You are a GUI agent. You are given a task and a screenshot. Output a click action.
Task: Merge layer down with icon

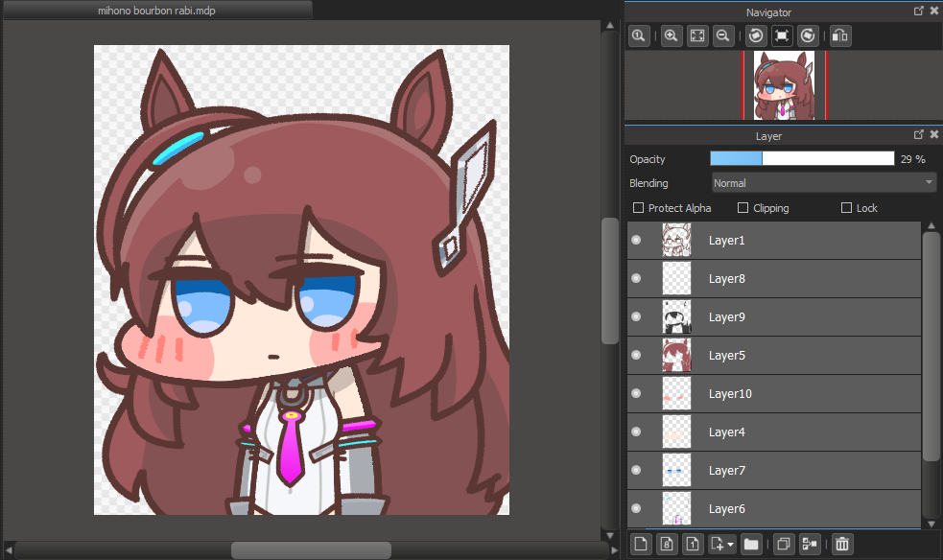click(810, 545)
